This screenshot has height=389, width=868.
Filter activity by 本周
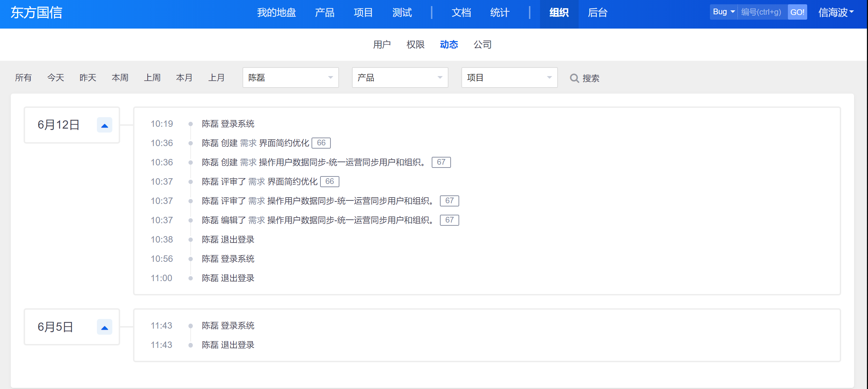120,78
